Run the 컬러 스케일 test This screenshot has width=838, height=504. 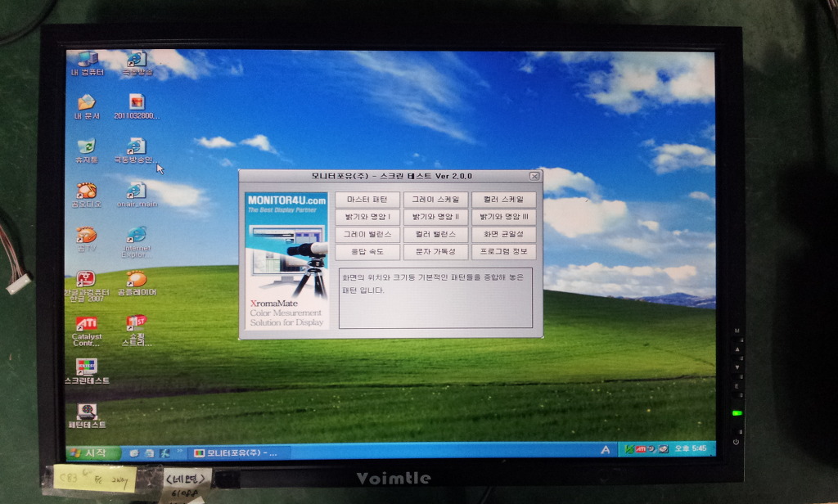click(x=503, y=200)
